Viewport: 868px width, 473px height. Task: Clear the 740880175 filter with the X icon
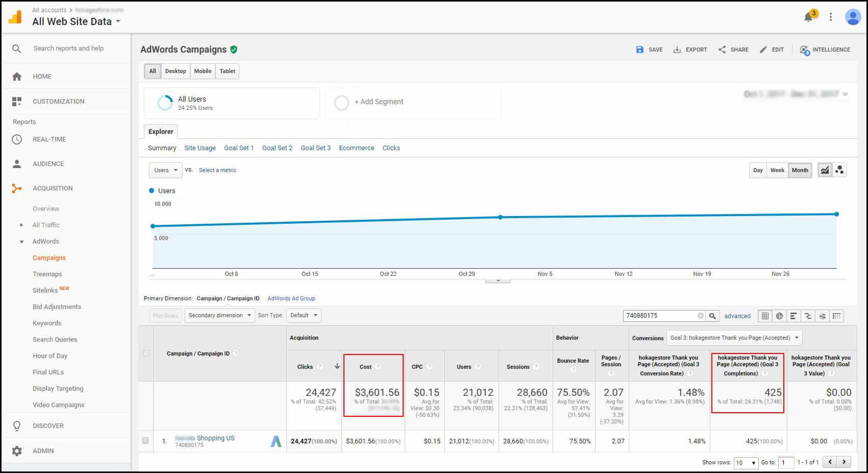[x=701, y=316]
